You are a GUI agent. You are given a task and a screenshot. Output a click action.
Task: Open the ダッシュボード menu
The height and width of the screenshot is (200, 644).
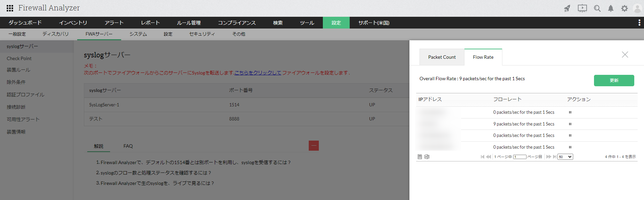tap(25, 22)
